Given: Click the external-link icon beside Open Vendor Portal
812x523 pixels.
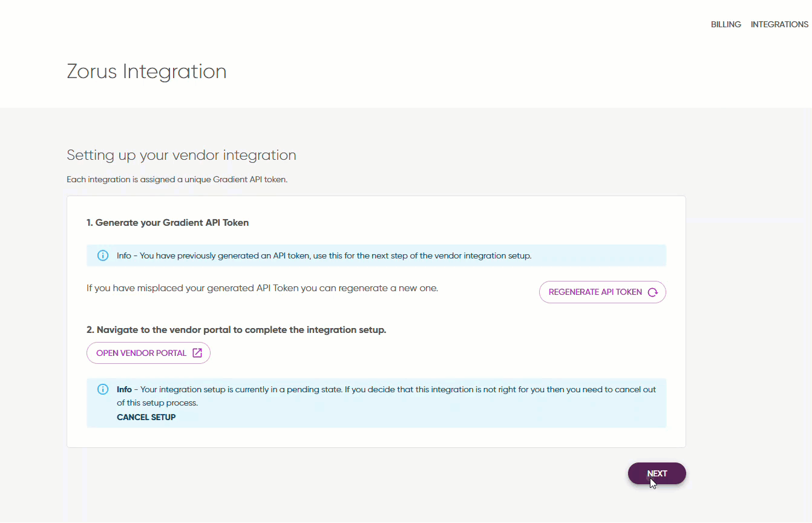Looking at the screenshot, I should click(197, 353).
